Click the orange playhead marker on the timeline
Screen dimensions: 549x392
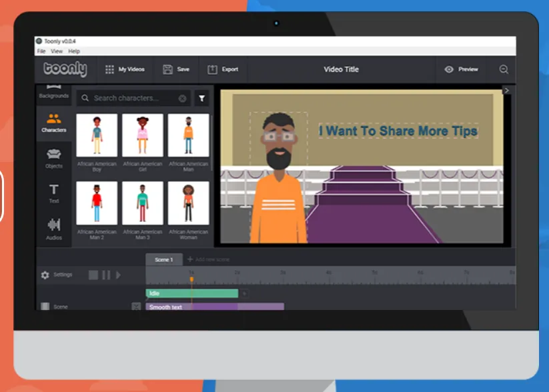193,280
